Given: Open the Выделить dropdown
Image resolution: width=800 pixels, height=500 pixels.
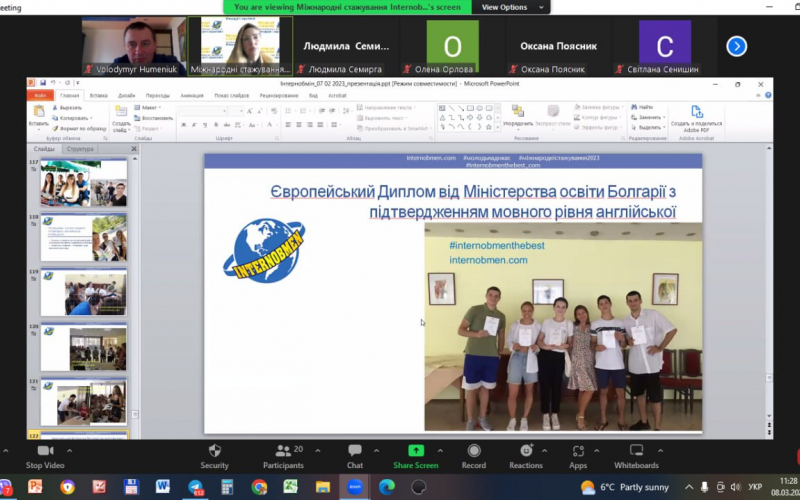Looking at the screenshot, I should point(648,127).
